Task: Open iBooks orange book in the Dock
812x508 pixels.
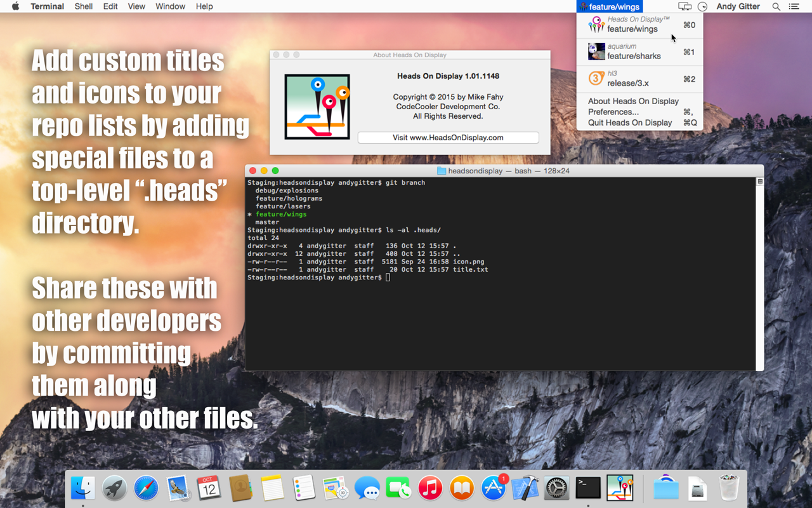Action: pos(462,488)
